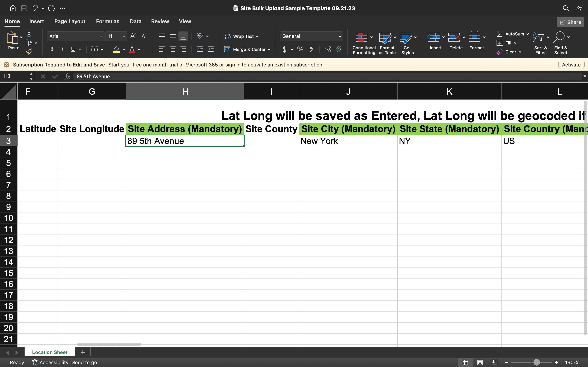588x367 pixels.
Task: Switch to Page Layout view in status bar
Action: coord(480,362)
